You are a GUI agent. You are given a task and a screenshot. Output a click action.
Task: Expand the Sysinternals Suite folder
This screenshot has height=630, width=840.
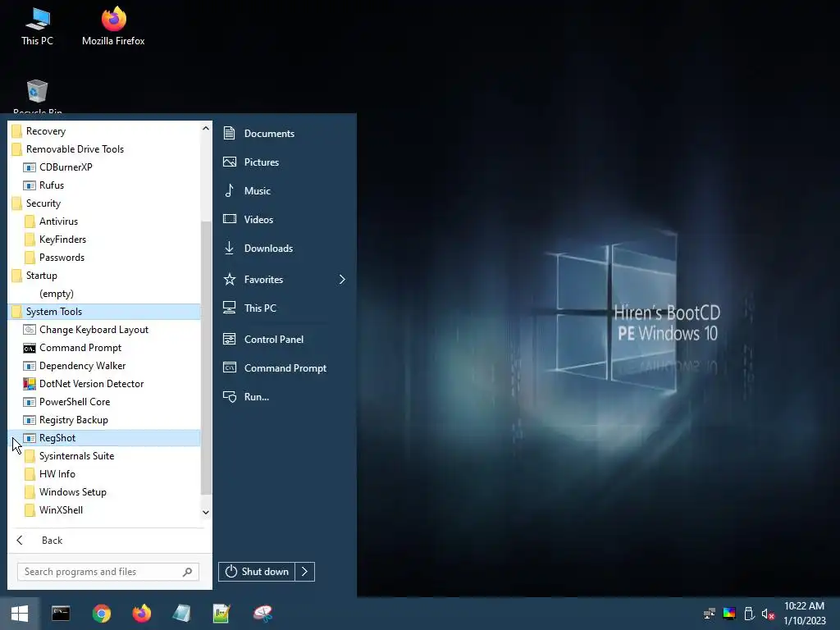(104, 456)
